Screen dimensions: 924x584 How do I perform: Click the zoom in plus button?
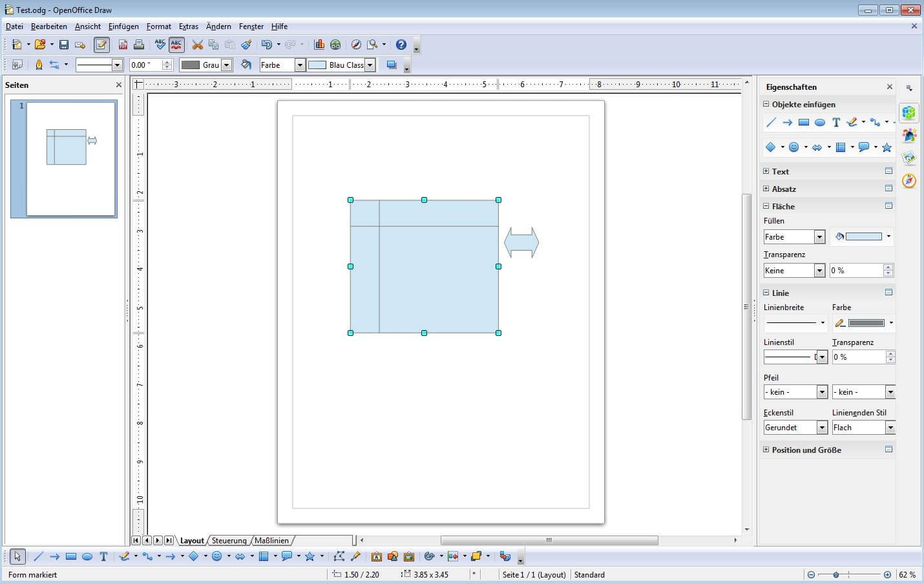tap(887, 574)
